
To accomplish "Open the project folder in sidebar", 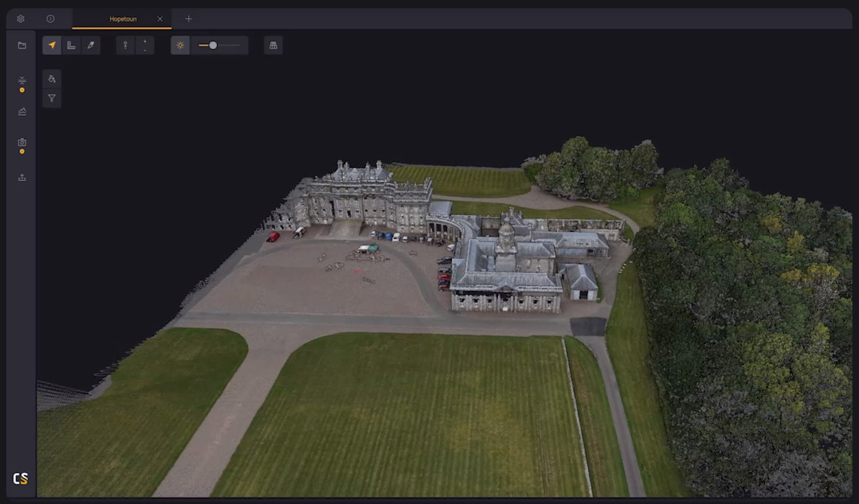I will [x=22, y=45].
